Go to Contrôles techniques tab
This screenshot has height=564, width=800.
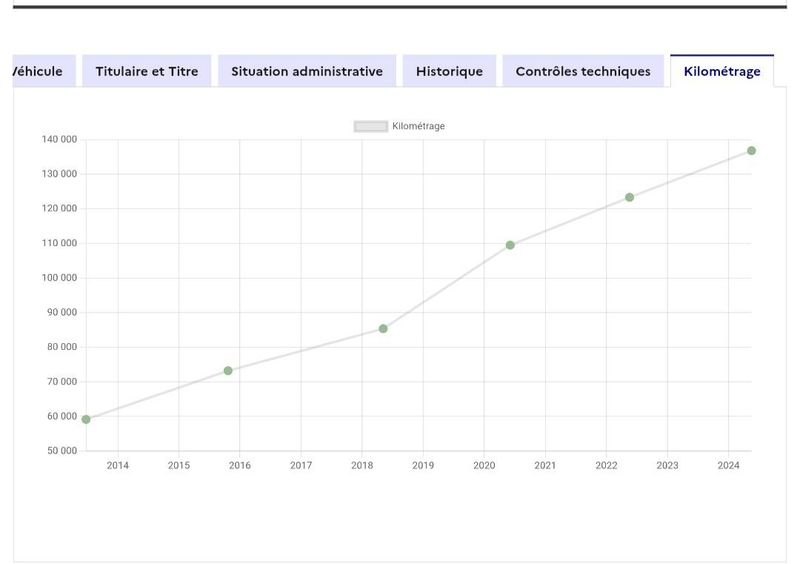pyautogui.click(x=583, y=71)
